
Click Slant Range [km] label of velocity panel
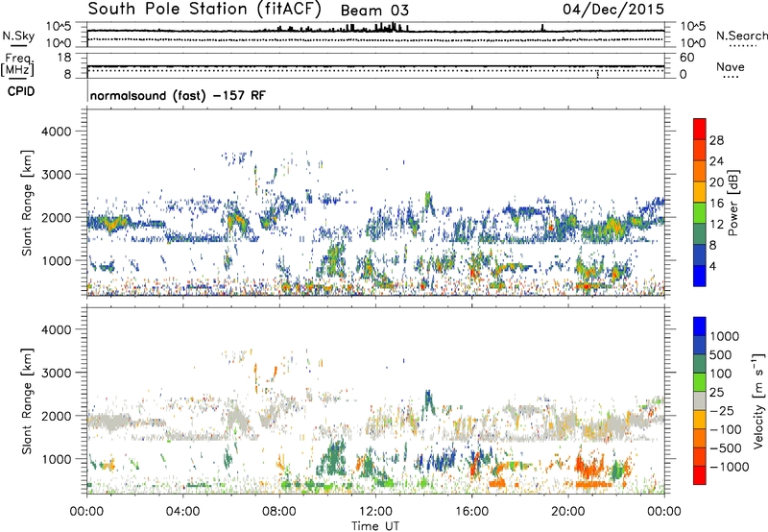[27, 400]
